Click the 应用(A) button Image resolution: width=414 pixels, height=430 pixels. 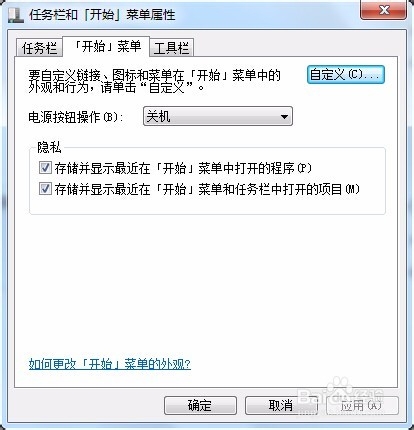pyautogui.click(x=362, y=405)
